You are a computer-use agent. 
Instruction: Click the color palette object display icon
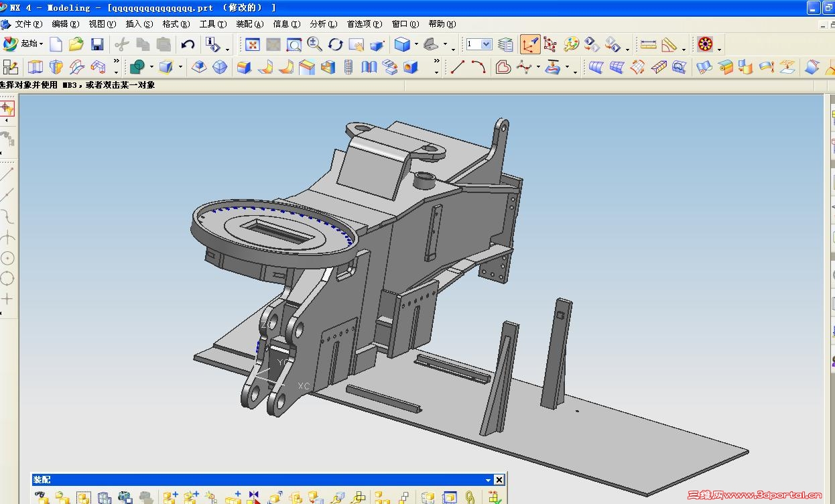tap(571, 45)
